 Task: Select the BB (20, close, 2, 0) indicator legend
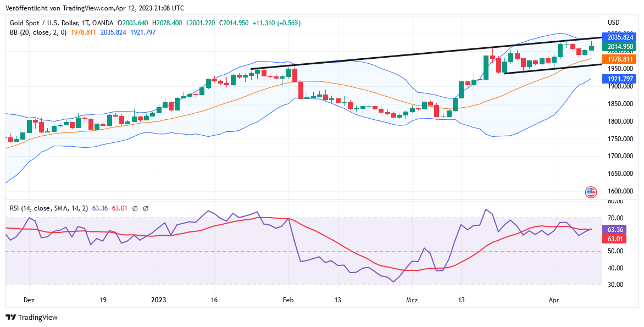coord(38,32)
